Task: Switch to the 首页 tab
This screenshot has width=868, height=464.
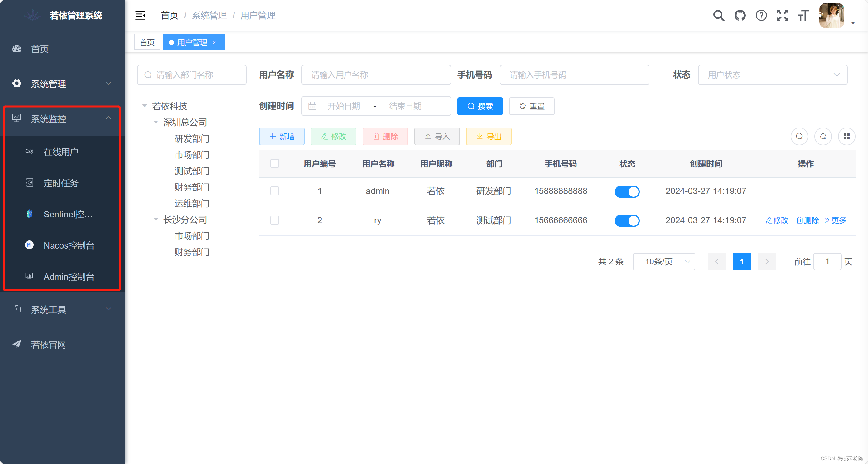Action: pos(147,42)
